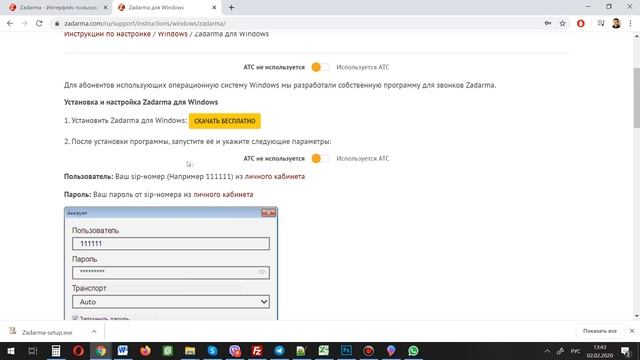Click 'СКАЧАТЬ БЕСПЛАТНО' download button
Image resolution: width=640 pixels, height=360 pixels.
point(224,121)
